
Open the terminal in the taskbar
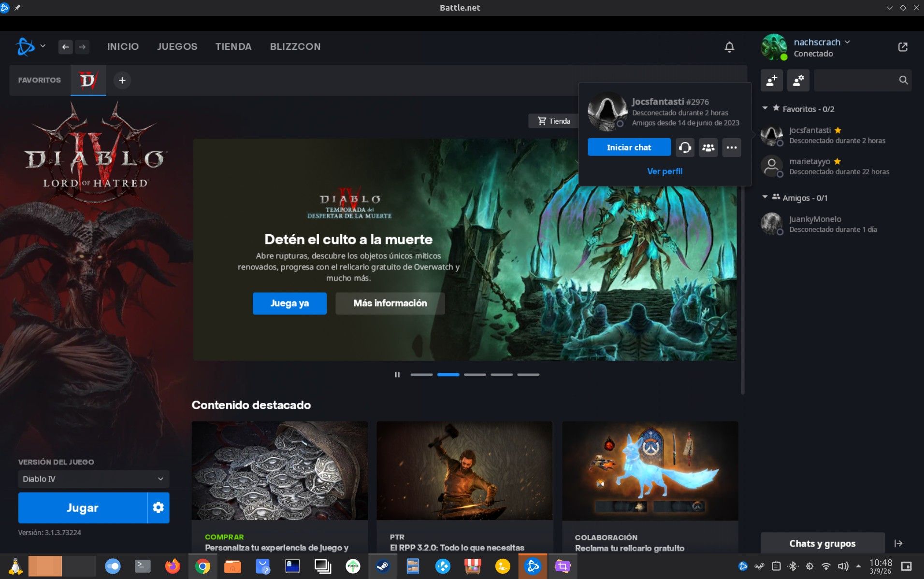tap(143, 566)
